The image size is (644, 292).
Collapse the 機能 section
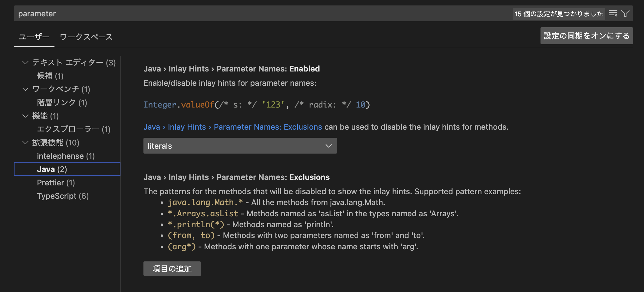(x=25, y=116)
